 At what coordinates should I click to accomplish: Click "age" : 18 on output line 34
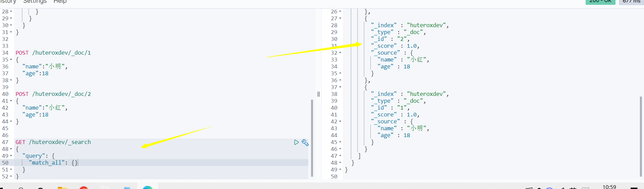click(394, 67)
